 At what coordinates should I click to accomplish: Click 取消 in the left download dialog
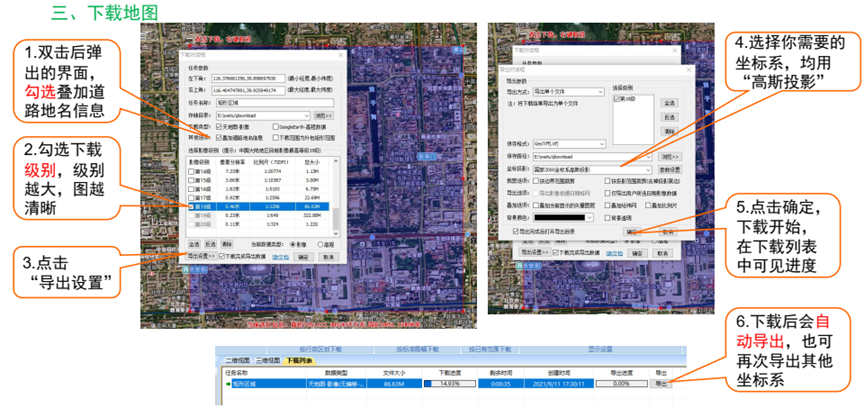329,257
